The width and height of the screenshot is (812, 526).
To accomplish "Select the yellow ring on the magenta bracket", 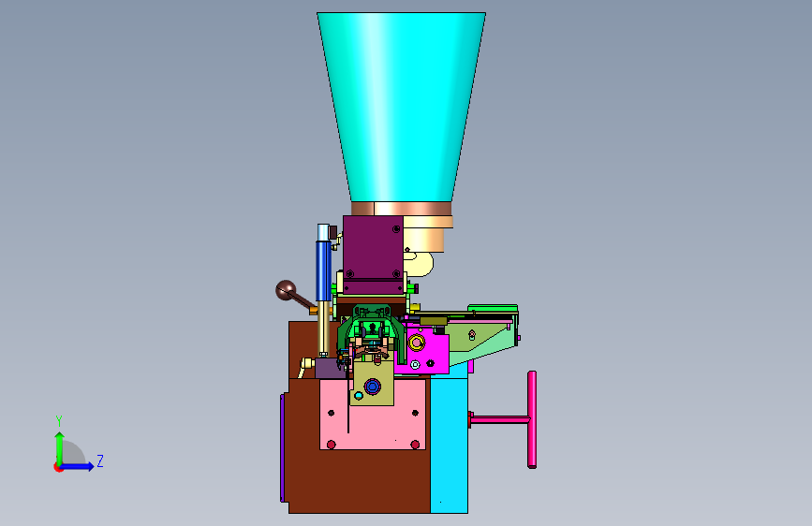I will tap(417, 343).
